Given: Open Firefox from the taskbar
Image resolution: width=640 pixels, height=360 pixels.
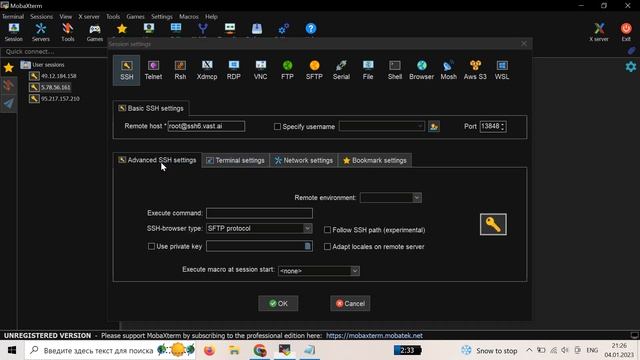Looking at the screenshot, I should (209, 350).
